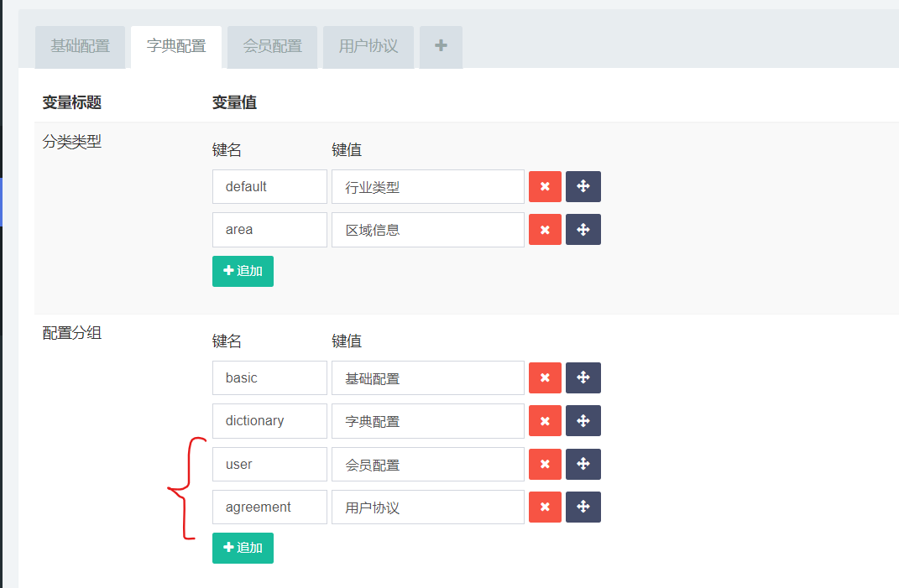Click the "区域信息" value input field
Viewport: 899px width, 588px height.
pos(427,229)
